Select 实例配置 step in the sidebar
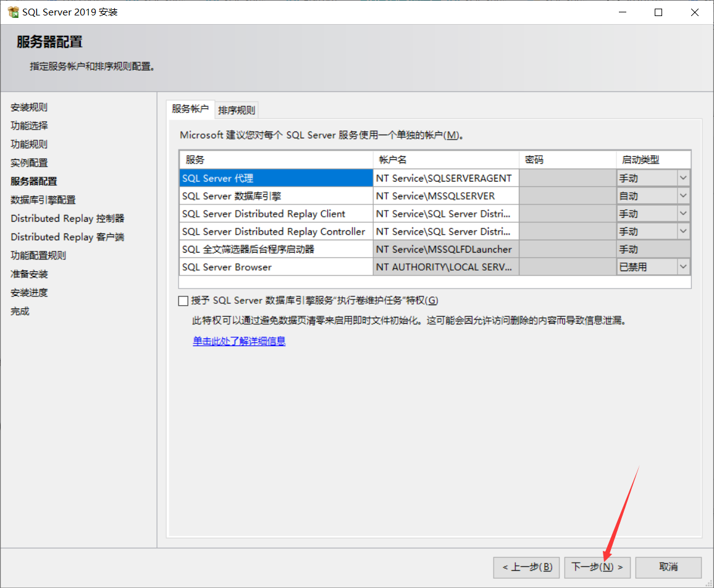 (x=29, y=162)
